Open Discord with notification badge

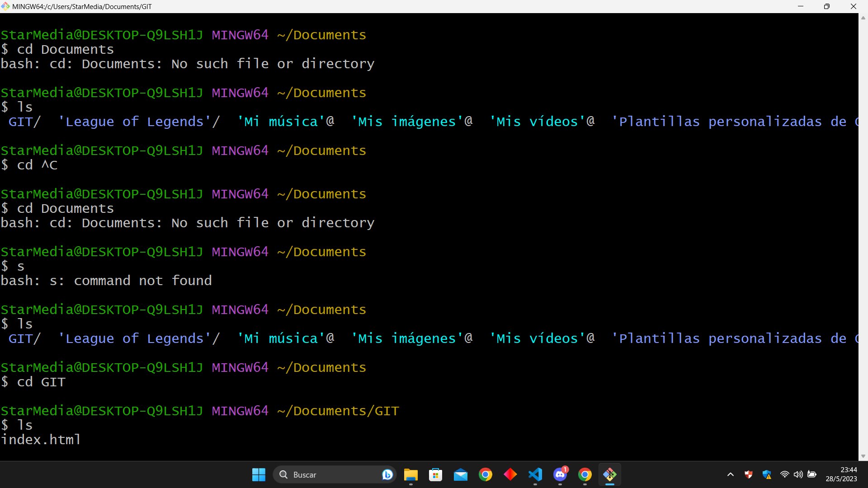[x=560, y=474]
